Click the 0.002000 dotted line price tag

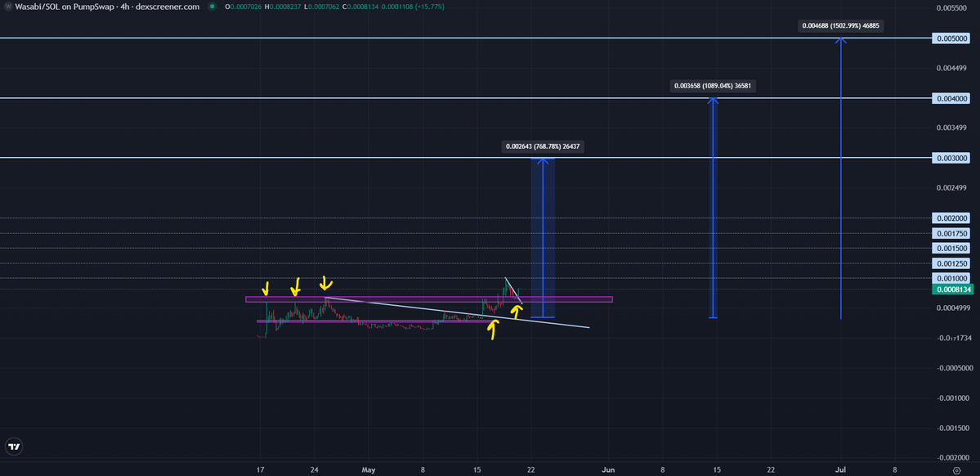pyautogui.click(x=951, y=218)
